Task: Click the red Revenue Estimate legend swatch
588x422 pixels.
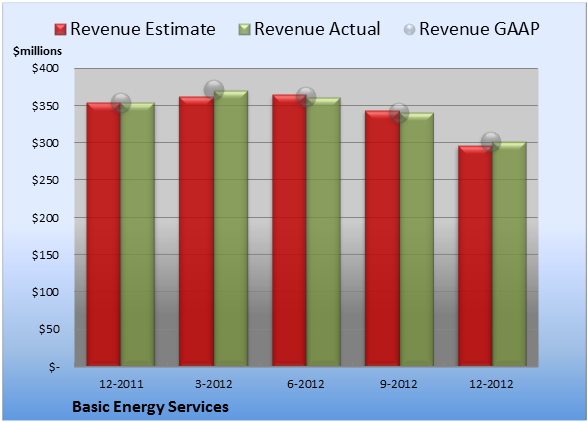Action: pyautogui.click(x=60, y=30)
